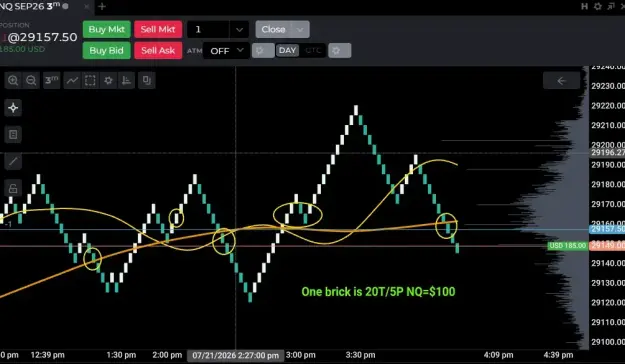The width and height of the screenshot is (625, 364).
Task: Toggle the drawings lock icon
Action: click(13, 189)
